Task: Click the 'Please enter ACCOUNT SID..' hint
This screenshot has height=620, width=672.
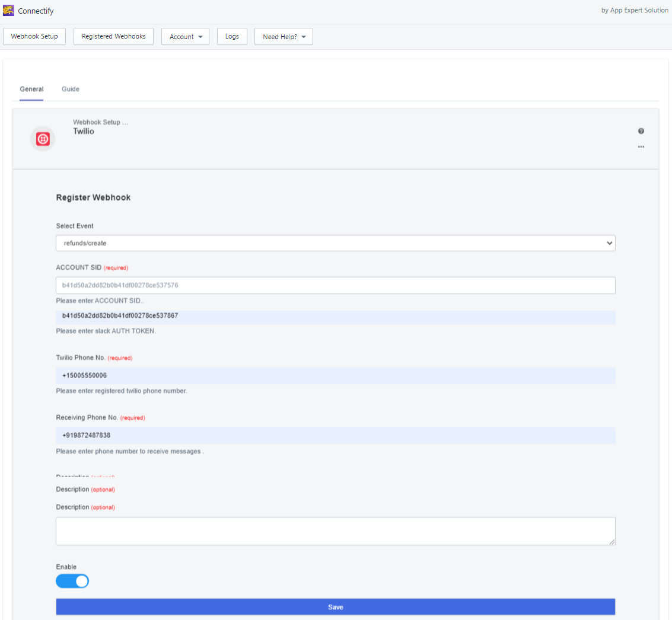Action: [100, 301]
